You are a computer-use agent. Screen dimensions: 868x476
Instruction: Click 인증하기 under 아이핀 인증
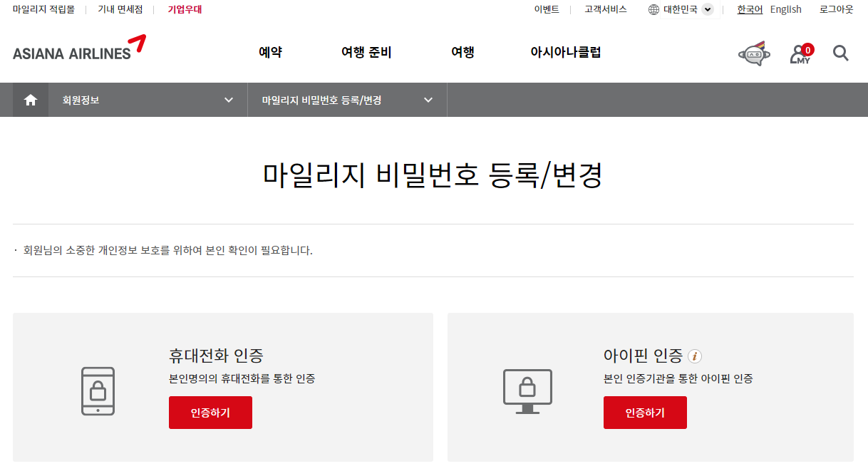645,412
